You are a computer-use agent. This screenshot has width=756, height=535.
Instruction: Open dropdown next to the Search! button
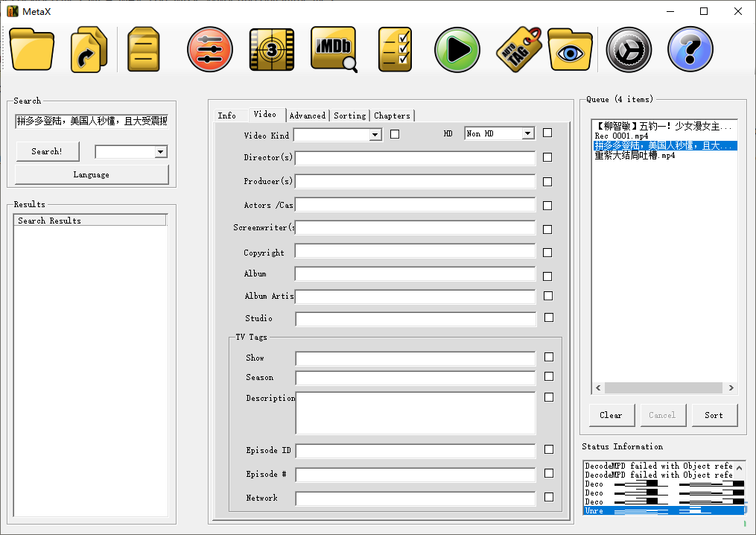click(160, 152)
